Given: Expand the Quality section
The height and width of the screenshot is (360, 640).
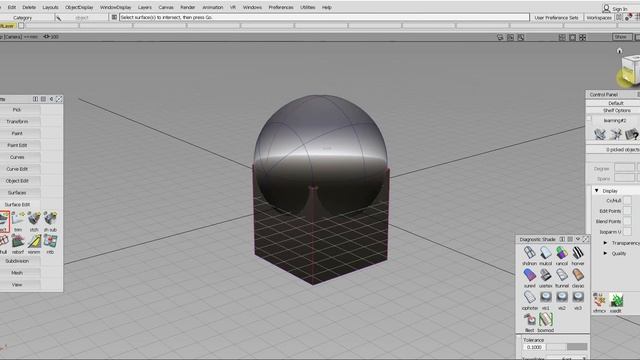Looking at the screenshot, I should [x=605, y=253].
